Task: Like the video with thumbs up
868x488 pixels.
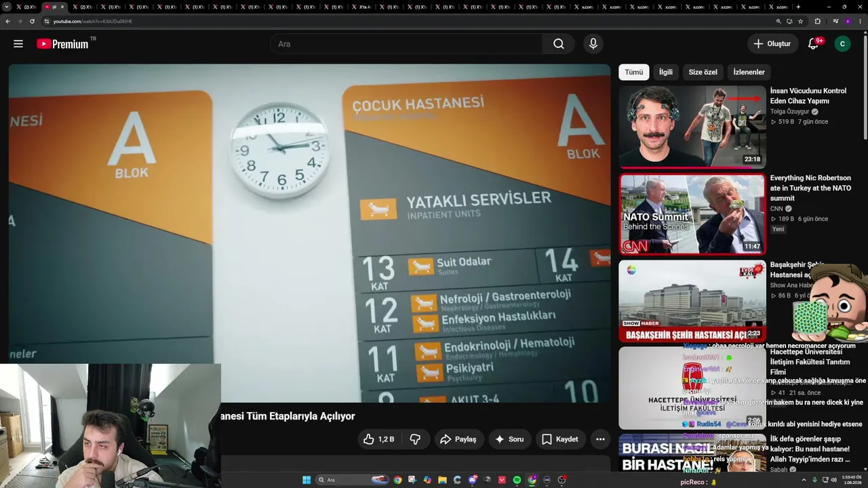Action: (x=378, y=439)
